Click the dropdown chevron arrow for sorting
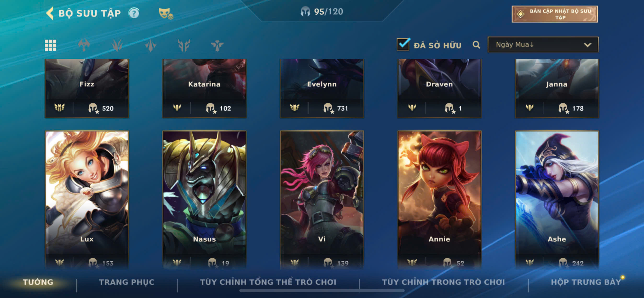This screenshot has height=298, width=644. tap(587, 45)
